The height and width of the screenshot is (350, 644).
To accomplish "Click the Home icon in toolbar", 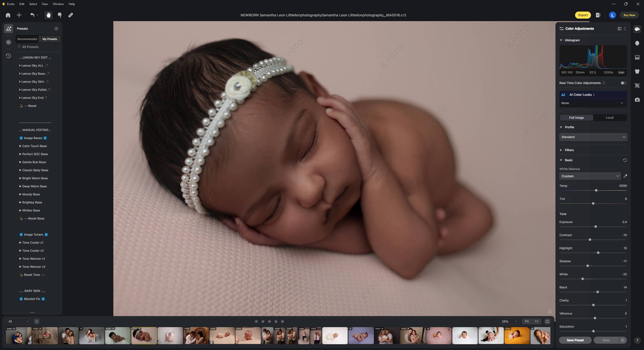I will (8, 15).
